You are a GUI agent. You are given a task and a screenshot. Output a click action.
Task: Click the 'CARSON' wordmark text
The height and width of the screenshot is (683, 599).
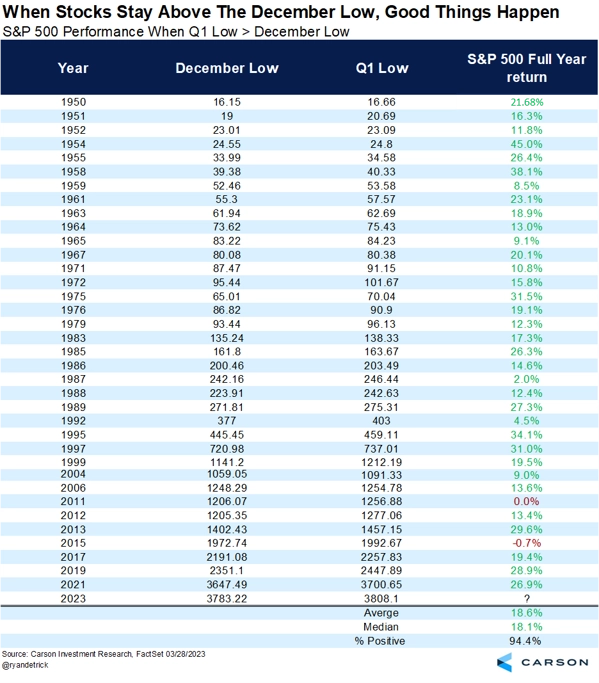[x=555, y=663]
